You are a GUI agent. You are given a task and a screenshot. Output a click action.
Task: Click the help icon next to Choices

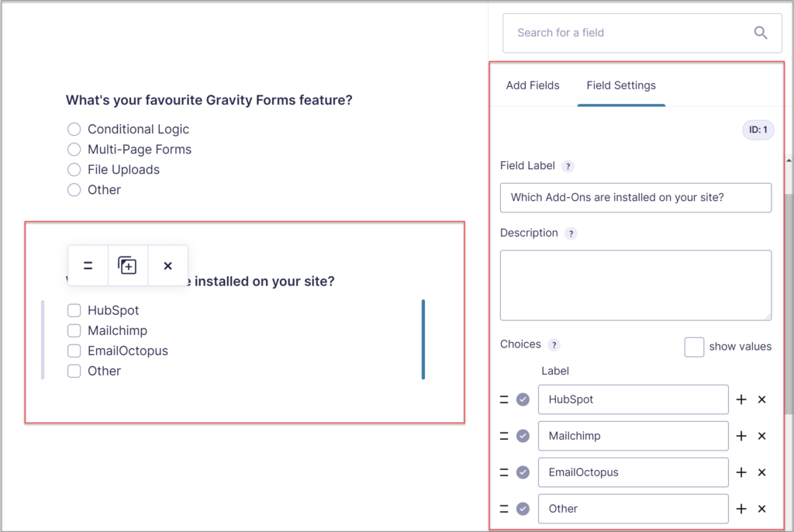point(552,344)
